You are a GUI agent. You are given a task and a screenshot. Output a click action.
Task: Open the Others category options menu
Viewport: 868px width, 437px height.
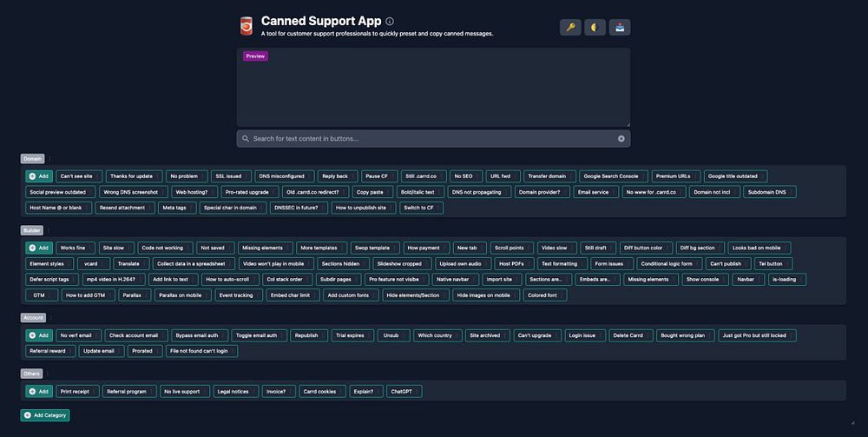tap(48, 374)
